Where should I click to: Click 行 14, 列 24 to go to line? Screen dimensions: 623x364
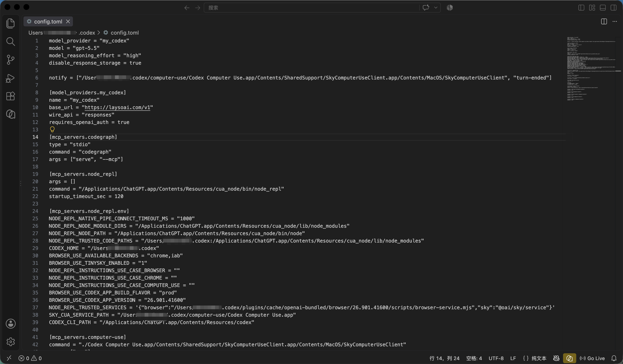tap(444, 358)
